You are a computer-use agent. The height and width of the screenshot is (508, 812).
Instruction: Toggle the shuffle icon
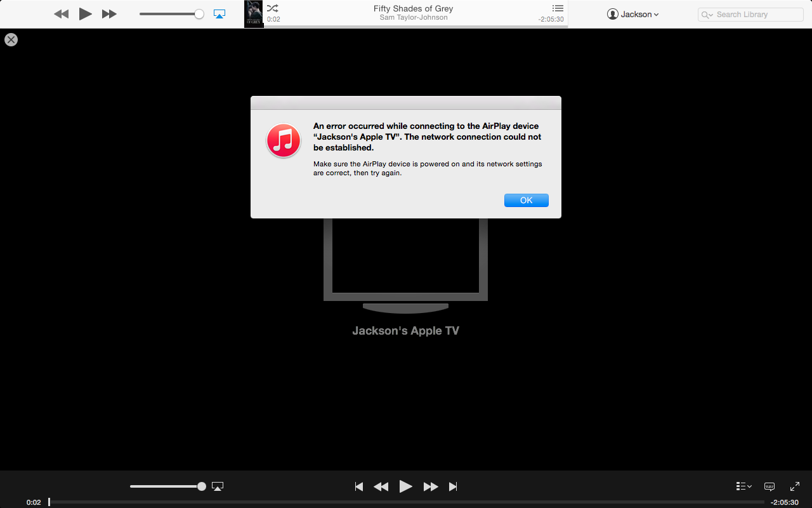[272, 8]
